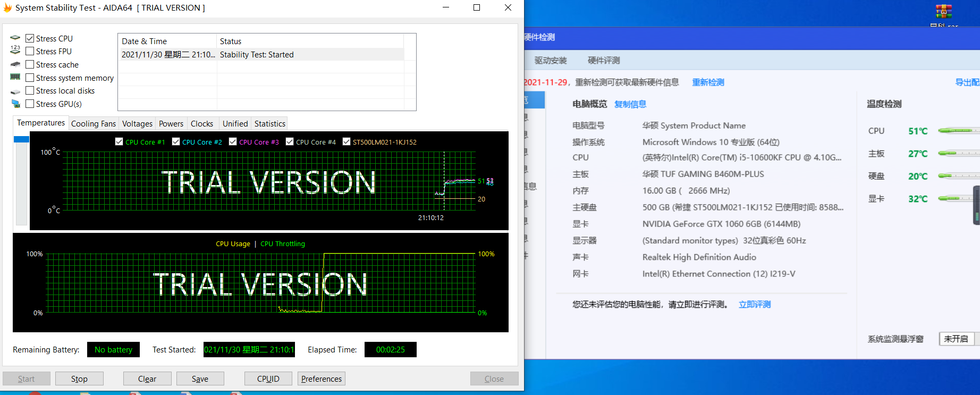
Task: Click the 16.00 GB memory info text
Action: 686,191
